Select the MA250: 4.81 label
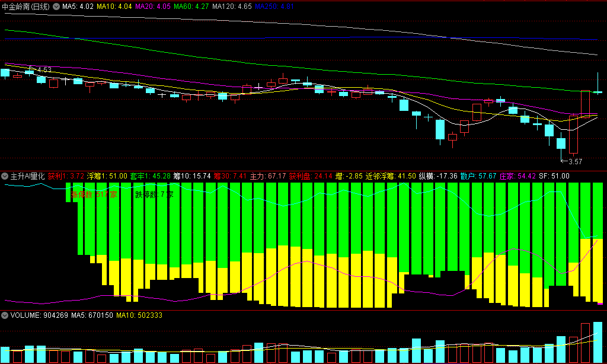Viewport: 607px width, 364px height. pyautogui.click(x=274, y=7)
